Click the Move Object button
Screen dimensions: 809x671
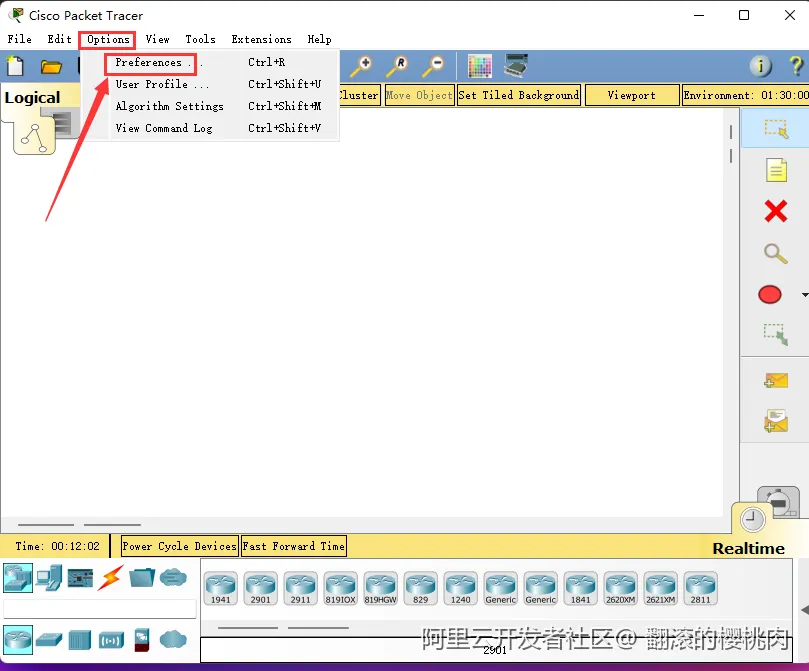(419, 95)
